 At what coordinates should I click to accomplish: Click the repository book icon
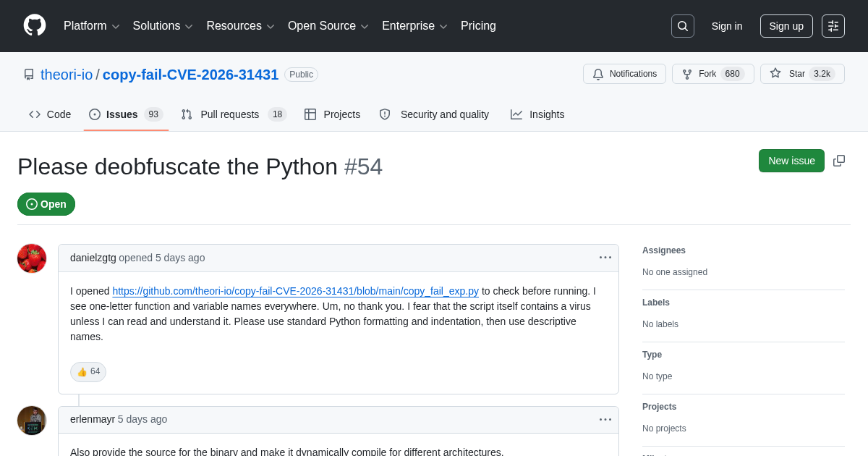click(29, 75)
